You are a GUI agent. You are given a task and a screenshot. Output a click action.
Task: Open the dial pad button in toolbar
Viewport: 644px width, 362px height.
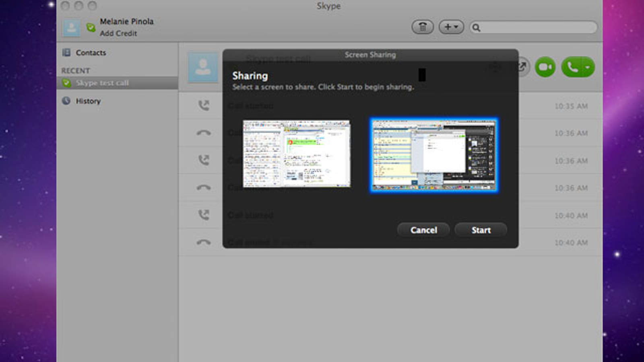pyautogui.click(x=423, y=27)
